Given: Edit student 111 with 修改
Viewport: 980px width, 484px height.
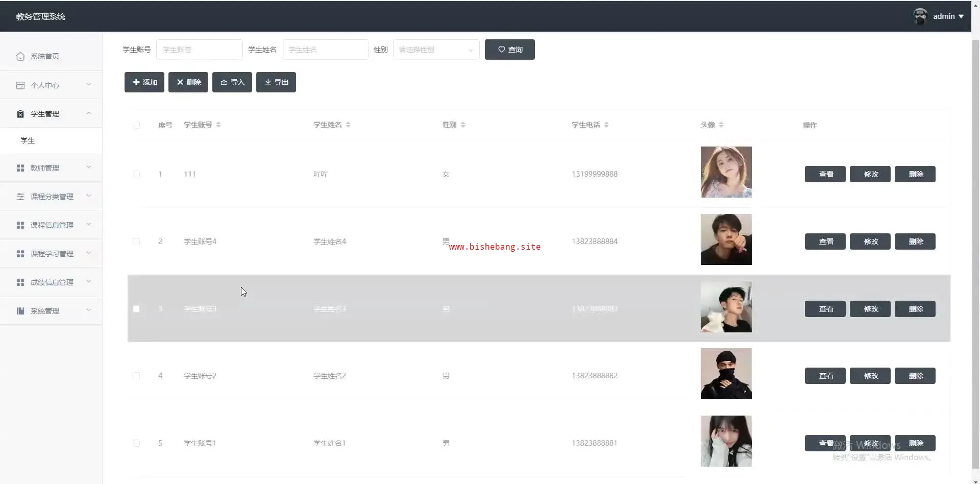Looking at the screenshot, I should point(870,174).
